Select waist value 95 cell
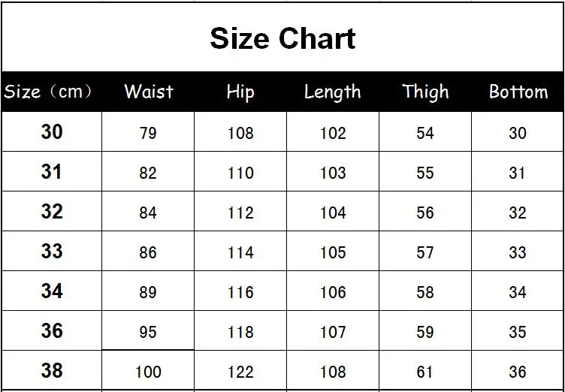The height and width of the screenshot is (392, 565). (x=148, y=330)
